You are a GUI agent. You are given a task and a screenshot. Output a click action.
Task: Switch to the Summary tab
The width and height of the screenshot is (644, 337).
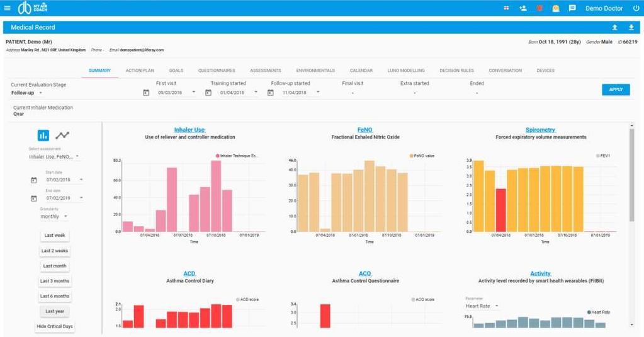pos(100,71)
